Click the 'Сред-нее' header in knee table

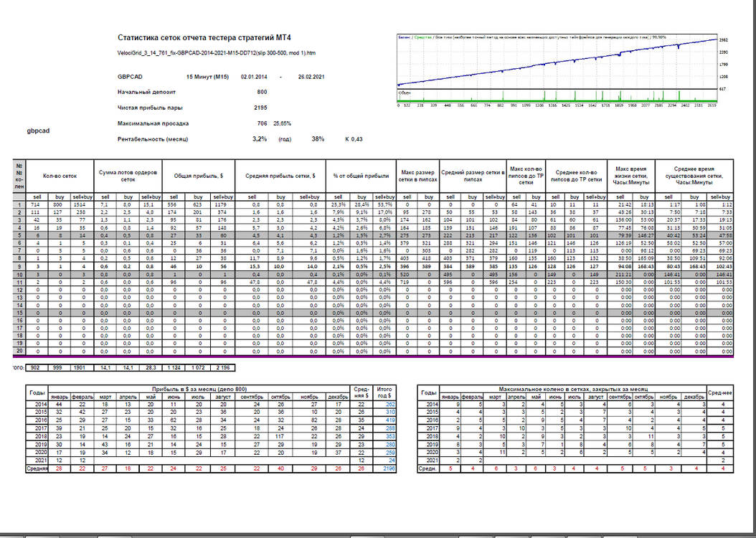[x=720, y=393]
